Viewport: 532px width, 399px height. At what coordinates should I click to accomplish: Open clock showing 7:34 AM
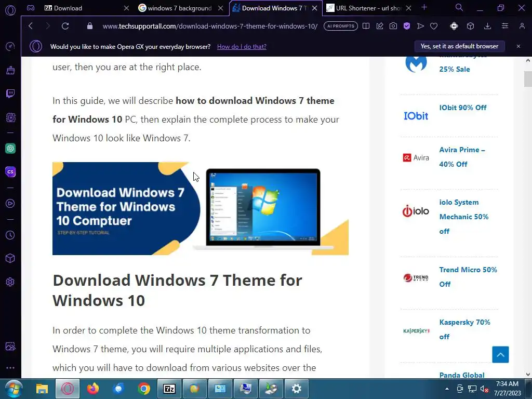tap(507, 389)
